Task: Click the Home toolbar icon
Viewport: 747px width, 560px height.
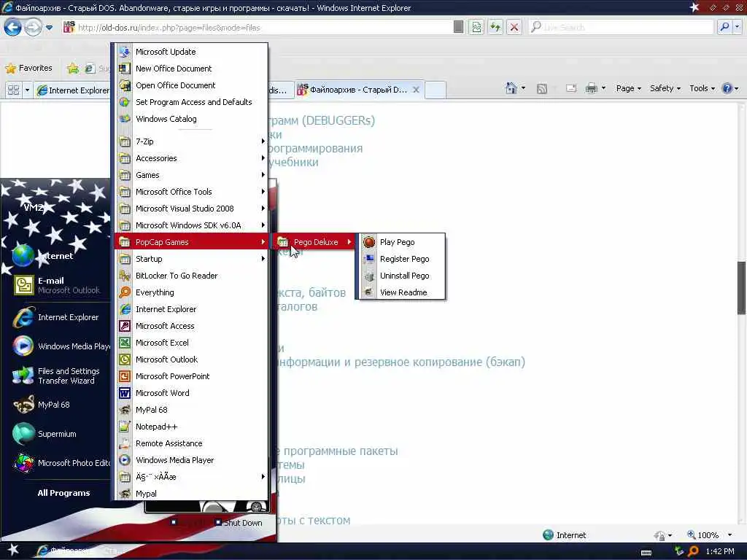Action: click(x=511, y=88)
